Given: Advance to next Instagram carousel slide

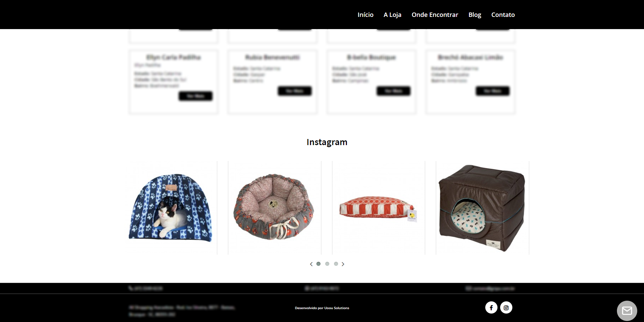Looking at the screenshot, I should tap(343, 264).
